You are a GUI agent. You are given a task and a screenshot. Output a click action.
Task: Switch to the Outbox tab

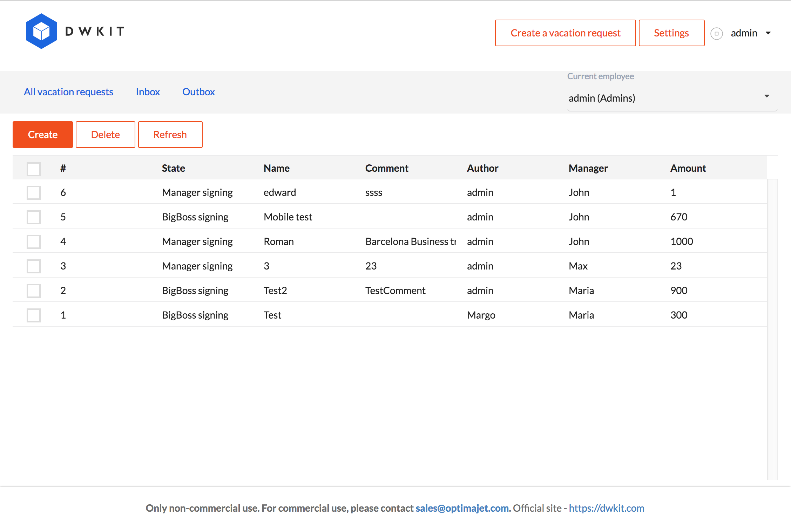pyautogui.click(x=198, y=92)
